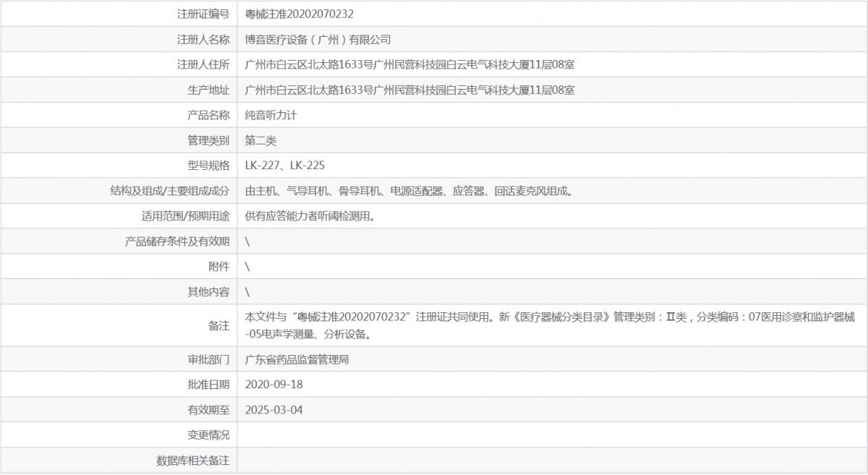Select the label 有效期至
Screen dimensions: 868x475
click(x=208, y=410)
